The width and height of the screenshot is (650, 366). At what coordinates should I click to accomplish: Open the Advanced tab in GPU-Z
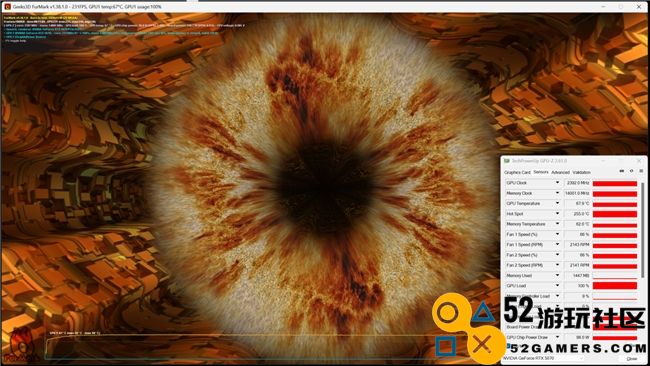tap(560, 172)
